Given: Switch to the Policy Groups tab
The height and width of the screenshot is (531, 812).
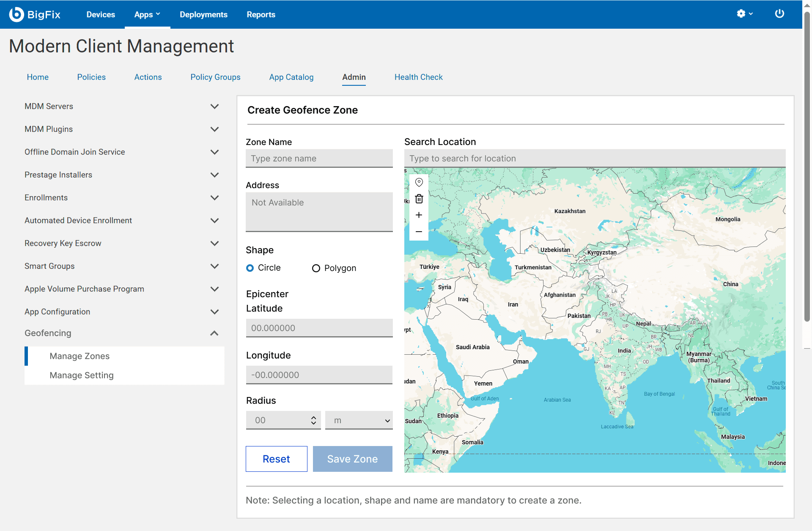Looking at the screenshot, I should pos(215,77).
